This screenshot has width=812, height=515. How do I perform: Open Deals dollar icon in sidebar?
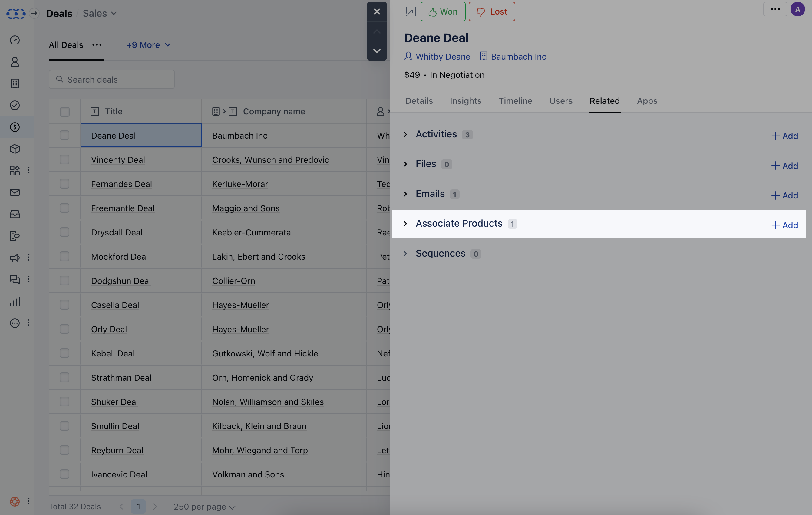[x=15, y=127]
